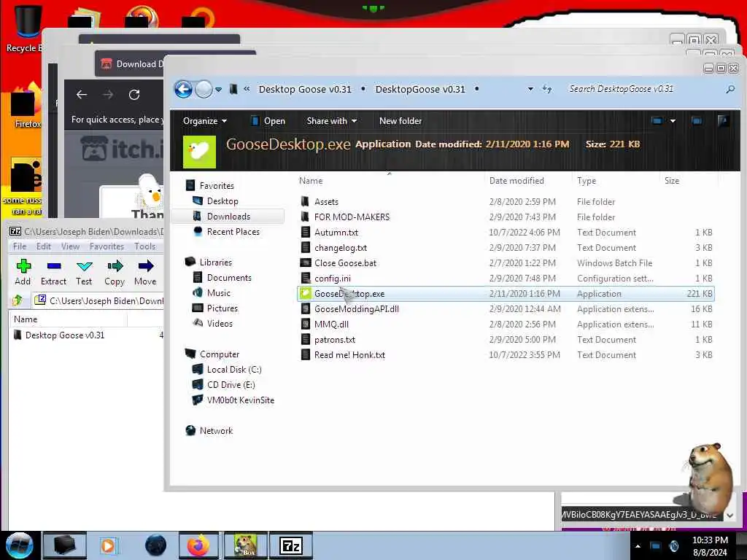Click the 7-Zip Copy button
The image size is (747, 560).
coord(115,273)
